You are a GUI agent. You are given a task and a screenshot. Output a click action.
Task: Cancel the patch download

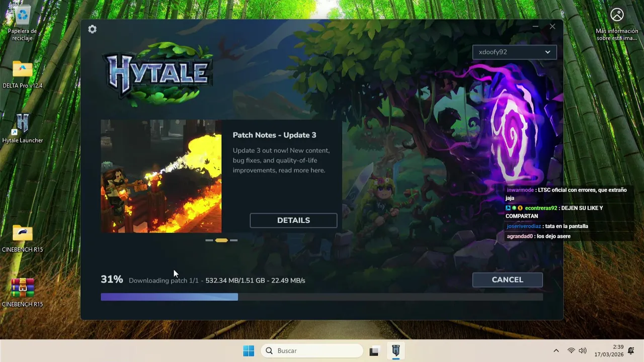[x=507, y=280]
